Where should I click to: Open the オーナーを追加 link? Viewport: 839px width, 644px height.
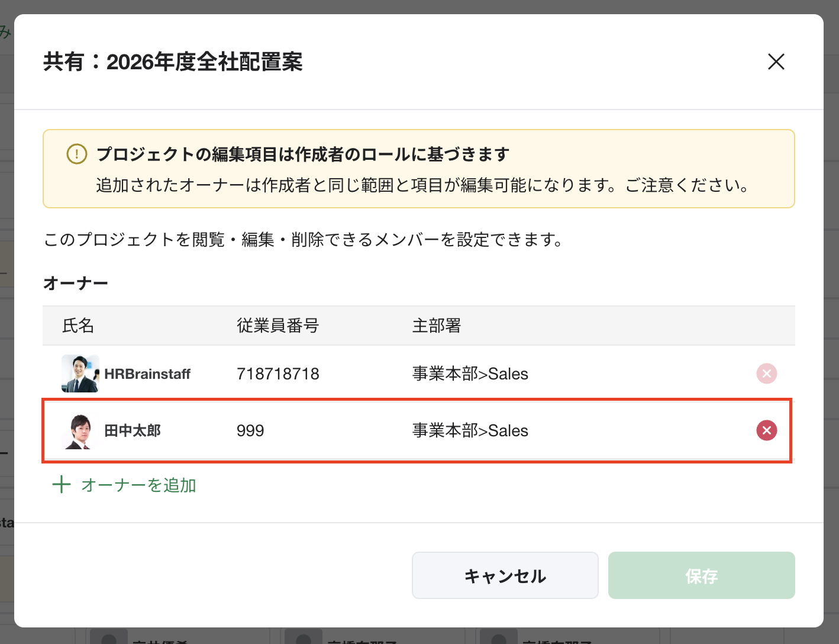[138, 485]
